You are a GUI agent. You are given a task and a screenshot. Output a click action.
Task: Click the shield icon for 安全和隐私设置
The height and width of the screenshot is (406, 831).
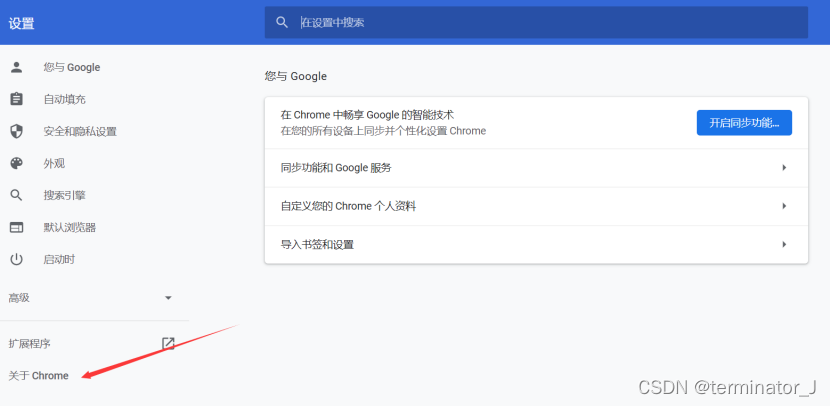click(x=17, y=131)
